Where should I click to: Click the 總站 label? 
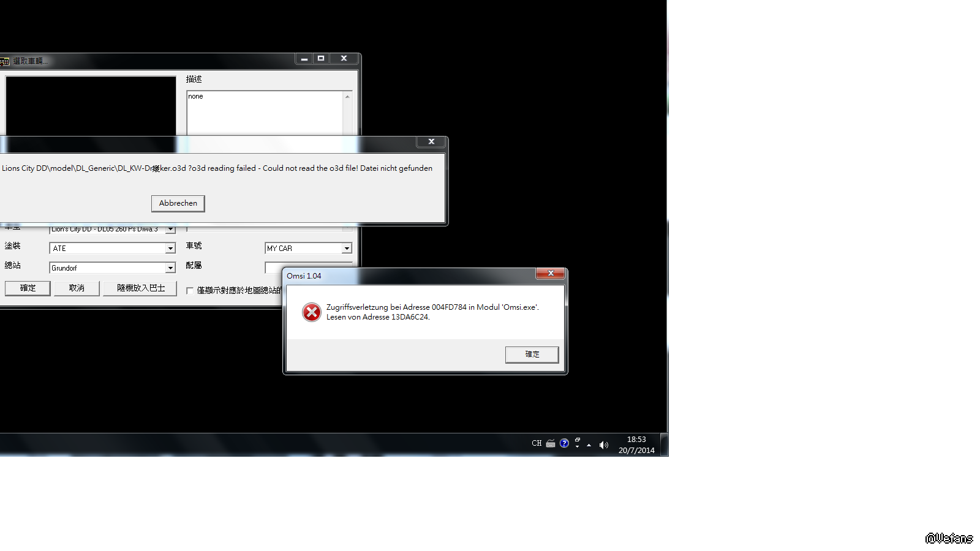click(12, 266)
